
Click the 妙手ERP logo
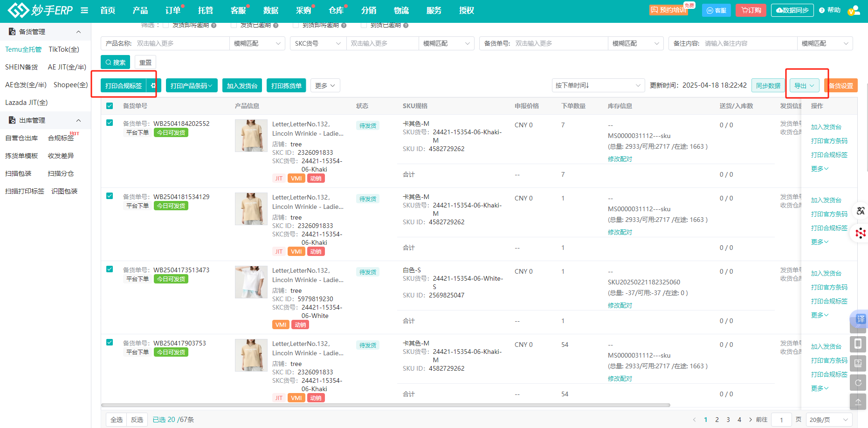[x=40, y=10]
